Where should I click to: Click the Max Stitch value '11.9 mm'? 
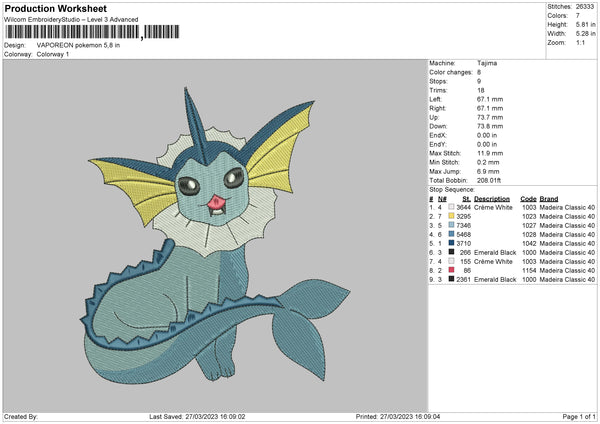click(x=490, y=153)
